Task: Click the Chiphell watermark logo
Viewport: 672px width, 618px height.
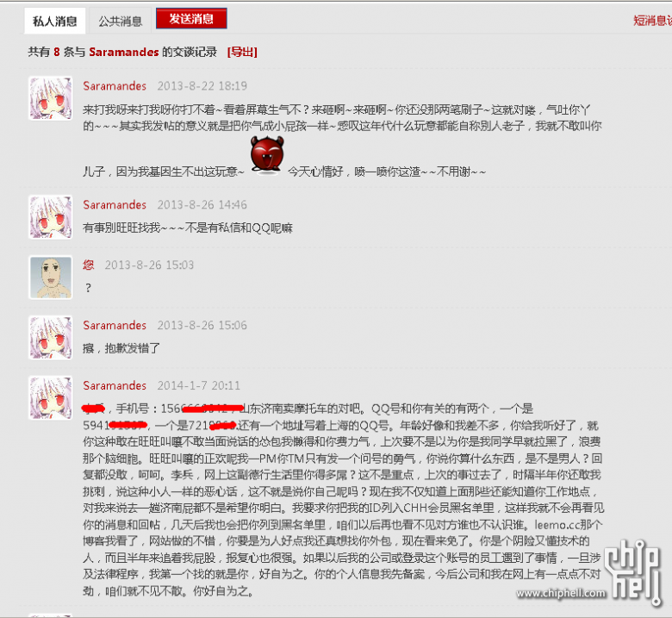Action: [589, 572]
